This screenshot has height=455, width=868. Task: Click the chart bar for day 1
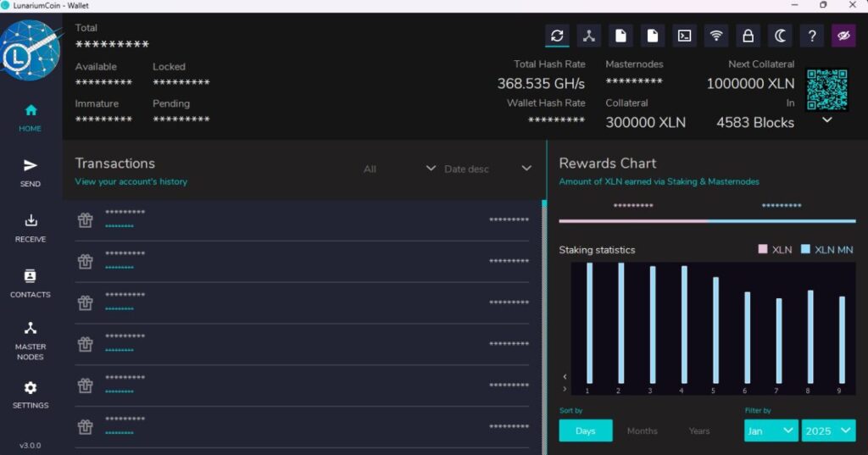coord(590,324)
